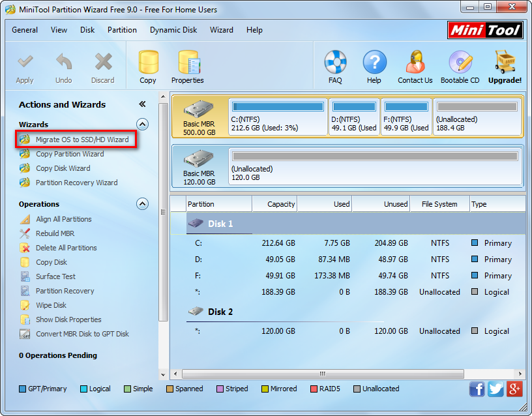The width and height of the screenshot is (532, 416).
Task: Select the C: partition row
Action: 347,243
